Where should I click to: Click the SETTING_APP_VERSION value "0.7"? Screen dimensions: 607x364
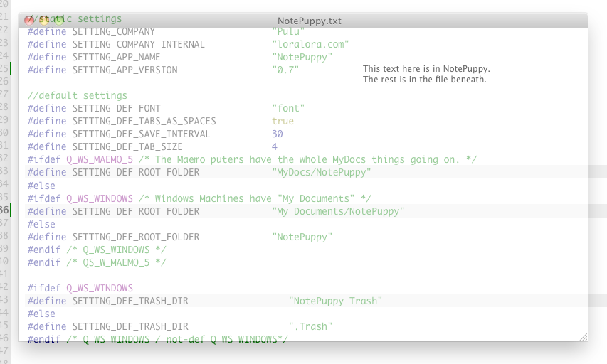point(285,70)
